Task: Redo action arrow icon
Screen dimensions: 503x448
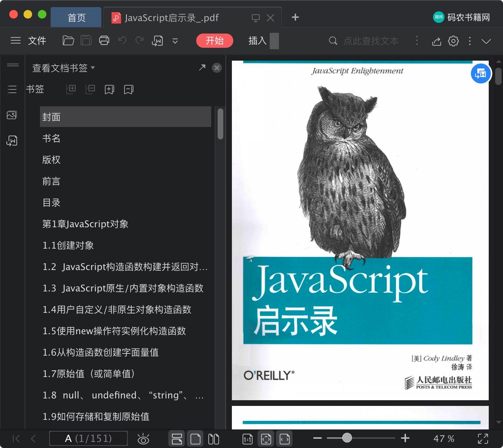Action: click(x=139, y=40)
